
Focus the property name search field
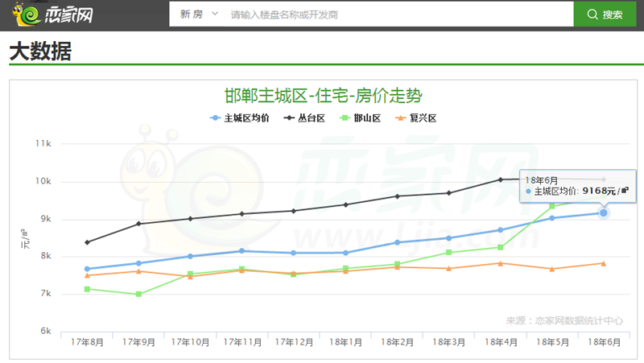pyautogui.click(x=398, y=14)
